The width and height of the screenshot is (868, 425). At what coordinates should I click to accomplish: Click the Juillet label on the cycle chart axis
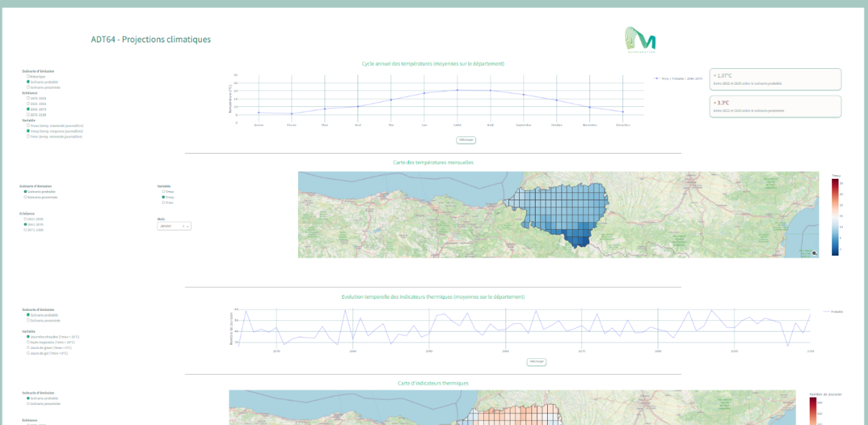(x=457, y=125)
